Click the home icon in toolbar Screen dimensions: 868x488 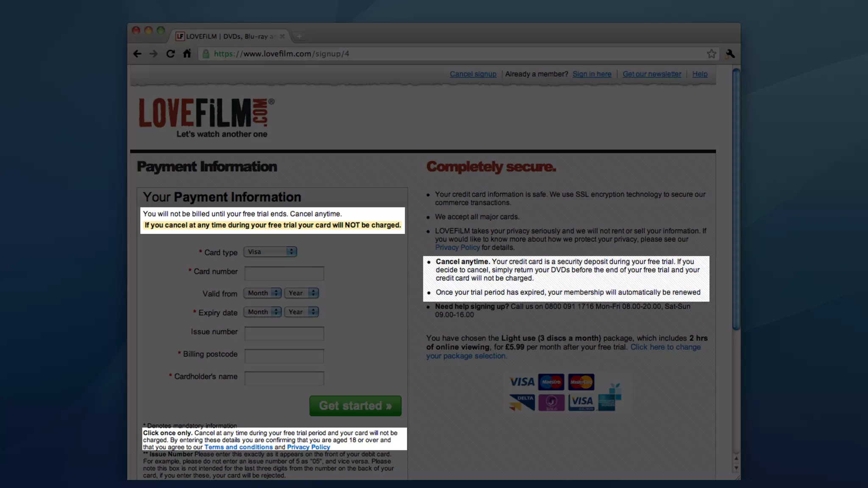pyautogui.click(x=187, y=54)
